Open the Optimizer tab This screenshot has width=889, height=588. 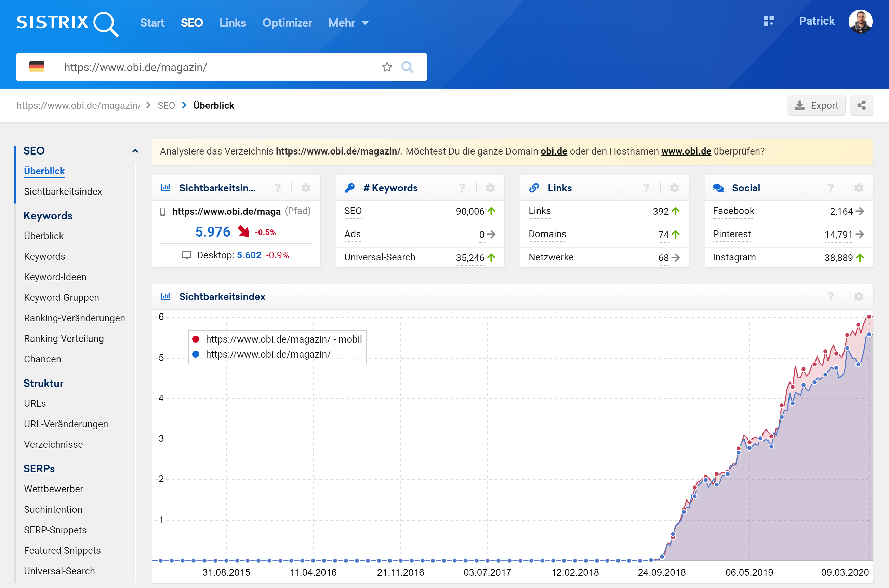click(287, 23)
